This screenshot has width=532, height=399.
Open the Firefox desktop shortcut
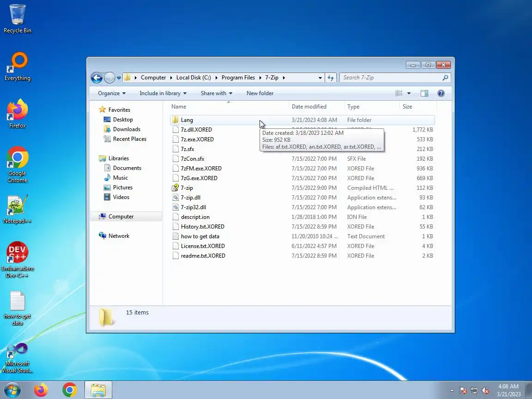point(17,114)
